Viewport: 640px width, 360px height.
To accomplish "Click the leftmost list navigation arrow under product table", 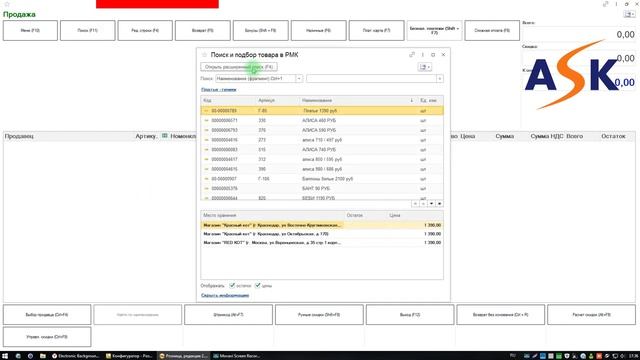I will pyautogui.click(x=415, y=203).
